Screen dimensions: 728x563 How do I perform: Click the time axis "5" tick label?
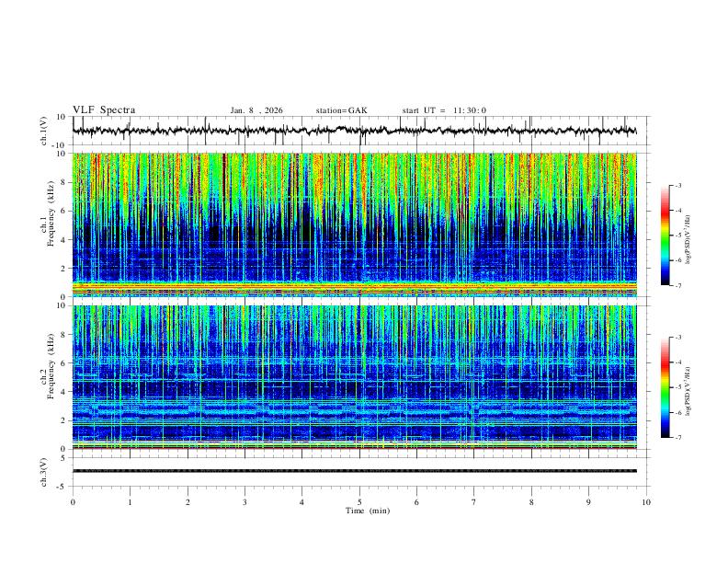359,502
